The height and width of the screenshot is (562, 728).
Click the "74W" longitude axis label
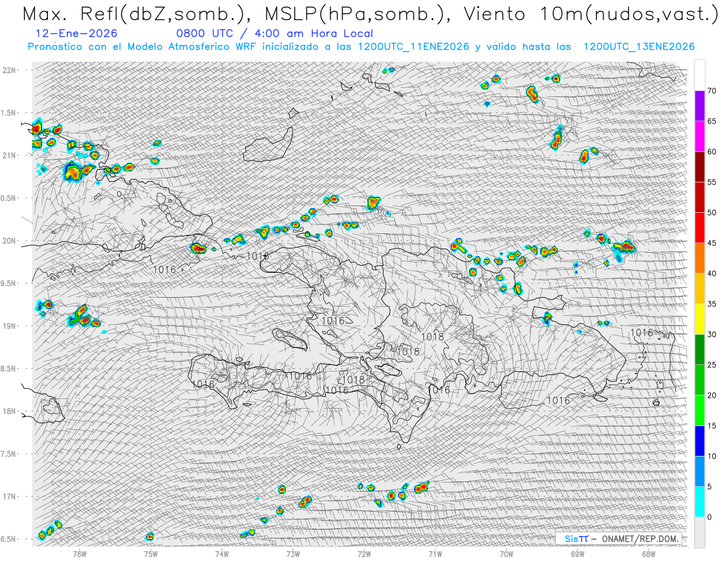222,553
